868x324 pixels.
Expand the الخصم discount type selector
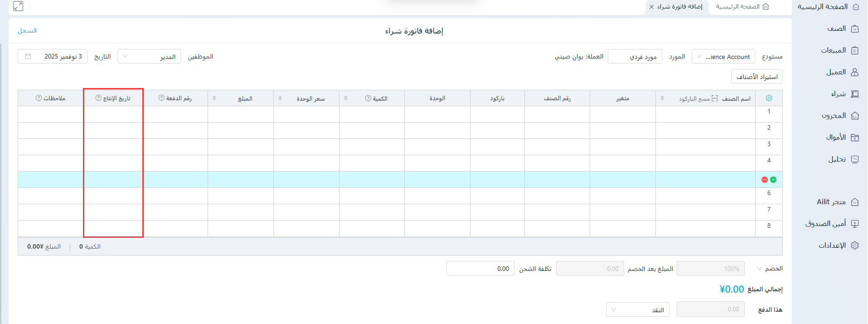pos(759,269)
